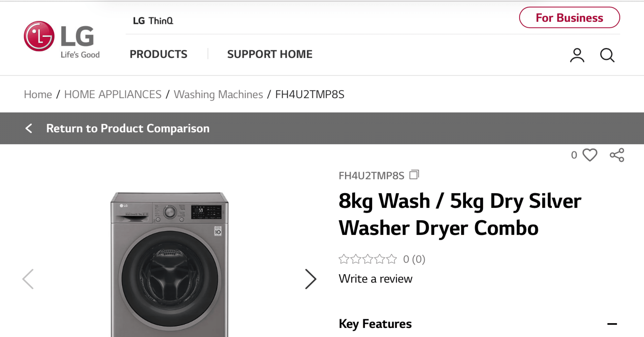Open the PRODUCTS menu
644x337 pixels.
pyautogui.click(x=158, y=54)
